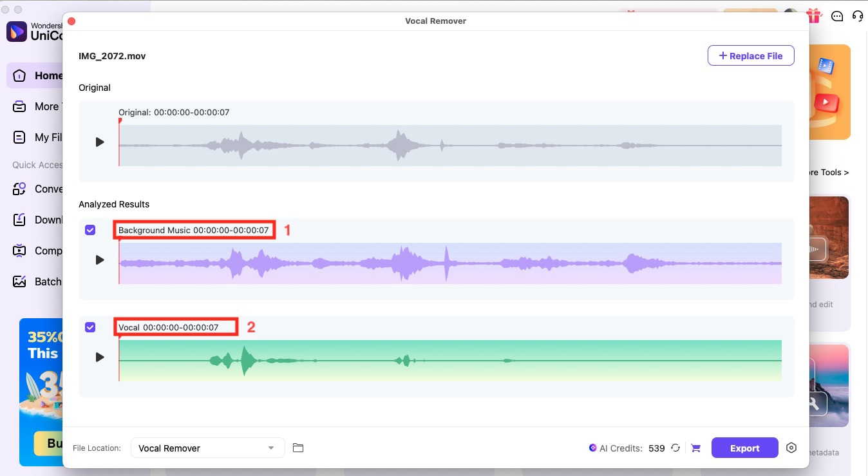Image resolution: width=868 pixels, height=476 pixels.
Task: Open the chat message bubble icon
Action: coord(837,16)
